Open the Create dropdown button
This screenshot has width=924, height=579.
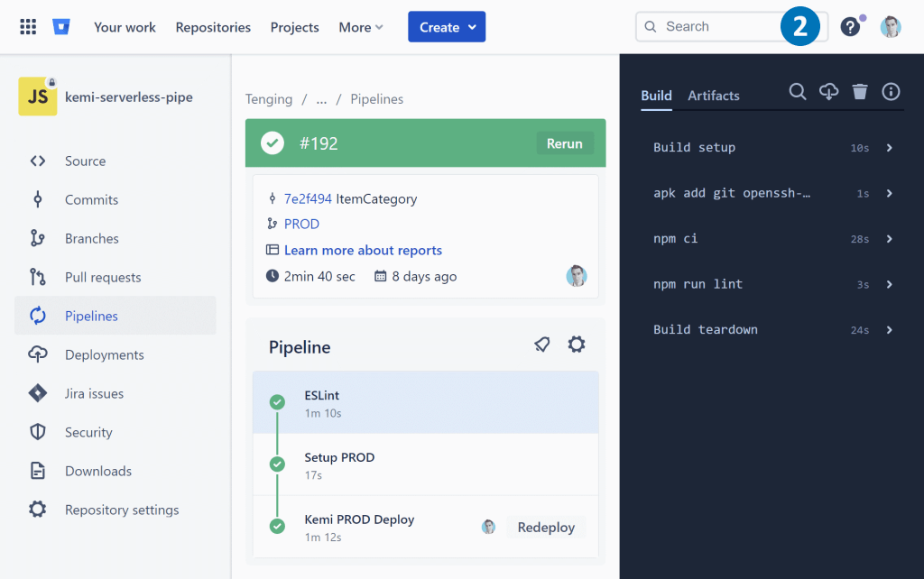click(x=447, y=27)
